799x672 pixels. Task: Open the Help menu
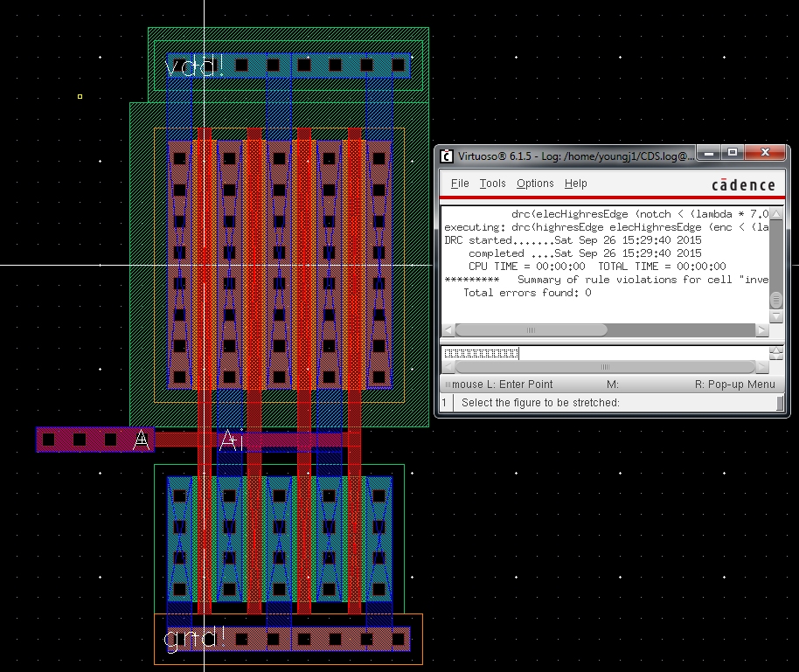pyautogui.click(x=575, y=184)
